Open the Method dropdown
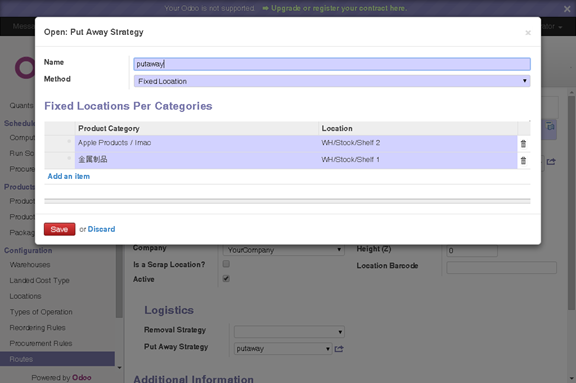 pos(332,81)
